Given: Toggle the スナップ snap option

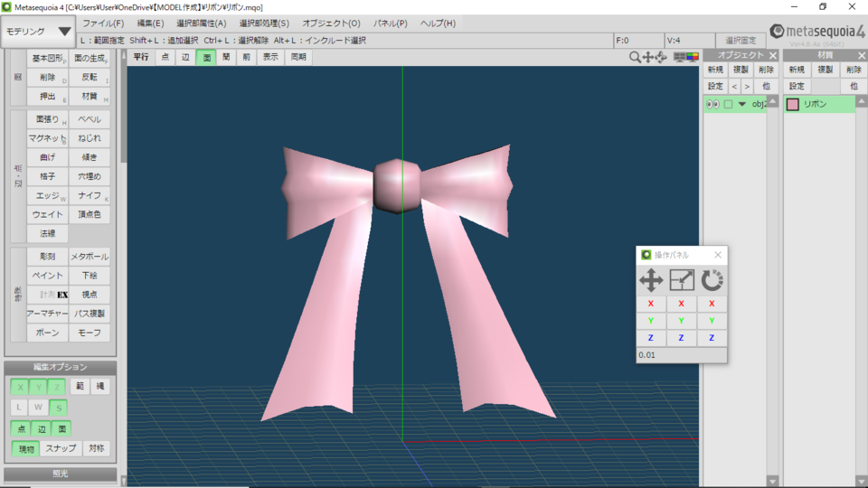Looking at the screenshot, I should pos(61,448).
